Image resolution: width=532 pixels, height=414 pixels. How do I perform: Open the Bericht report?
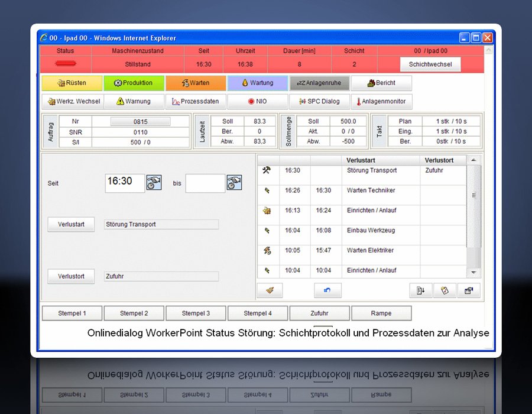[x=381, y=83]
